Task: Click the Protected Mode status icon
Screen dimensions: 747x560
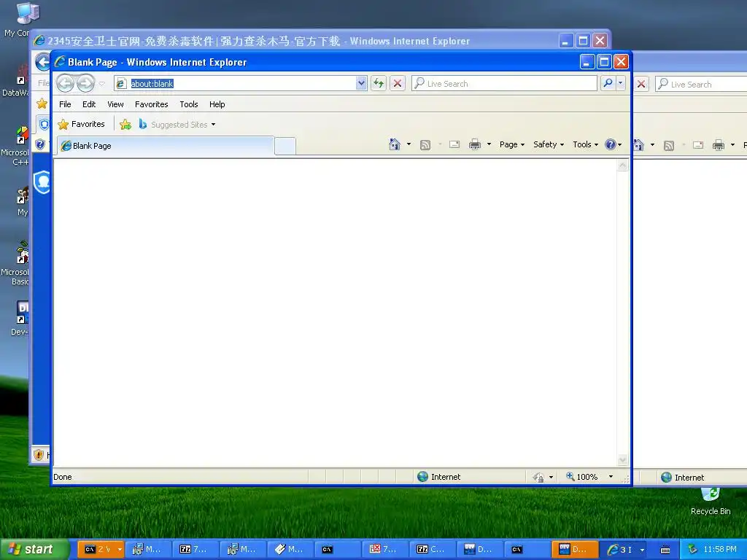Action: [x=538, y=477]
